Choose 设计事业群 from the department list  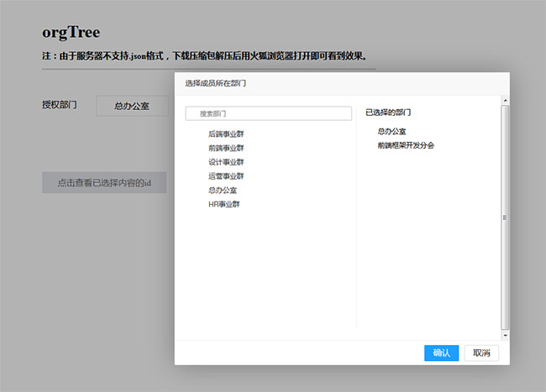click(226, 162)
